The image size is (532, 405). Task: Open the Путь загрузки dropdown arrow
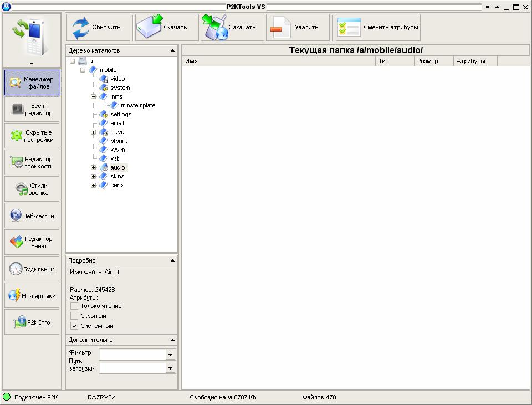(170, 368)
